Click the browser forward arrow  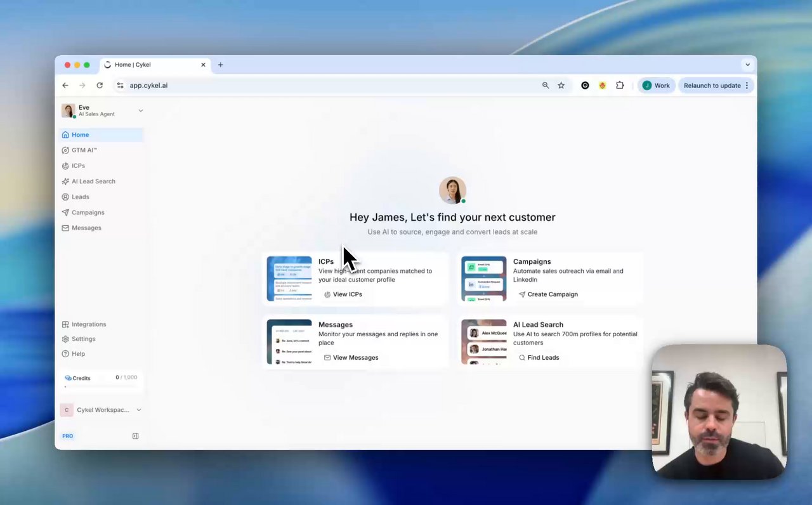click(x=82, y=86)
